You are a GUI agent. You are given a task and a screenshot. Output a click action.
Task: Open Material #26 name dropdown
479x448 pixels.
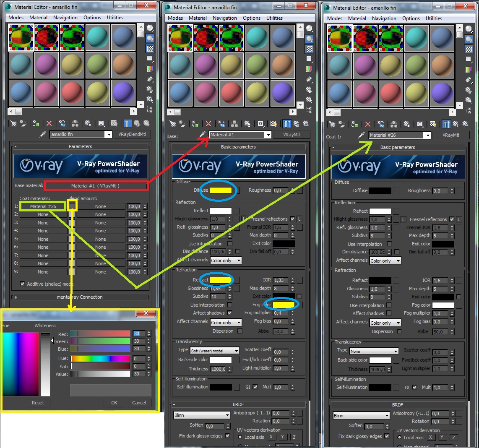(x=427, y=135)
